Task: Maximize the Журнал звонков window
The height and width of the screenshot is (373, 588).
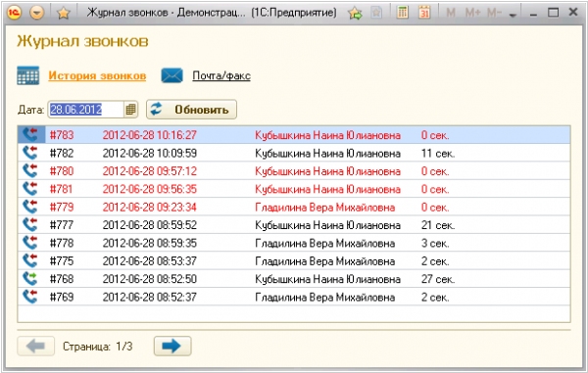Action: click(553, 13)
